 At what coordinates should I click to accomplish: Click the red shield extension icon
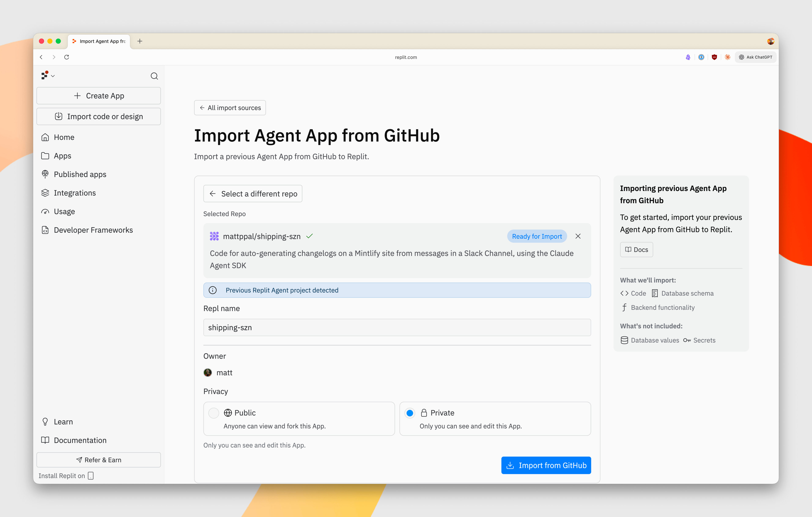point(714,57)
